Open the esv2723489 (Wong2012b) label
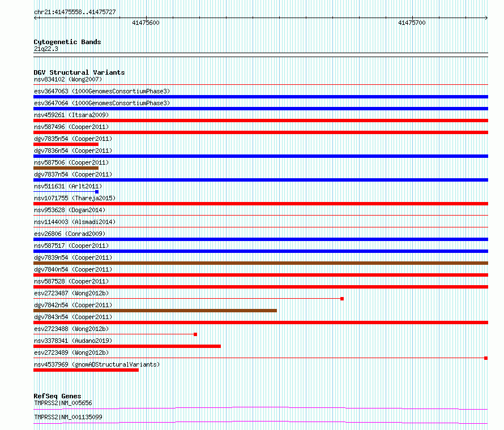This screenshot has width=504, height=430. (x=71, y=352)
